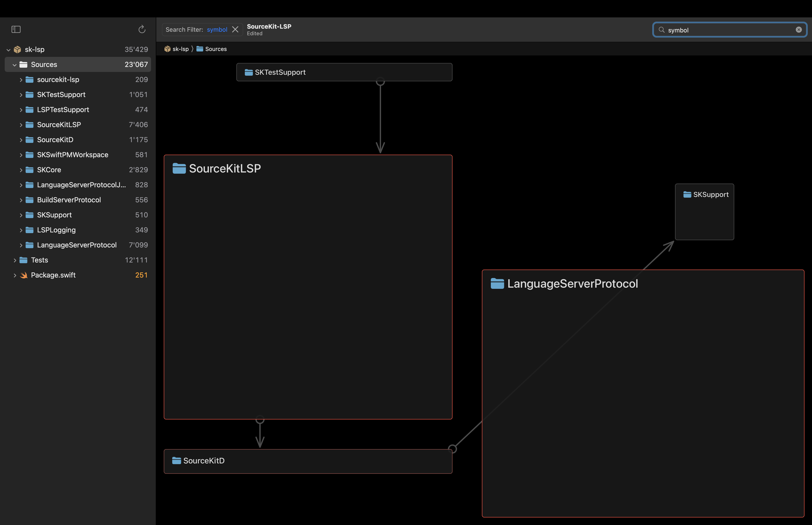
Task: Collapse the sk-lsp root package
Action: 8,50
